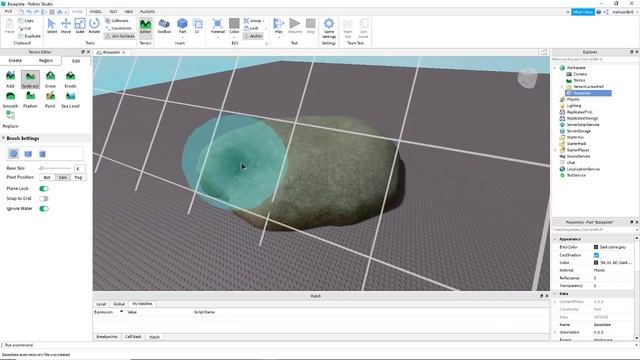
Task: Open the FILE menu
Action: click(x=8, y=12)
